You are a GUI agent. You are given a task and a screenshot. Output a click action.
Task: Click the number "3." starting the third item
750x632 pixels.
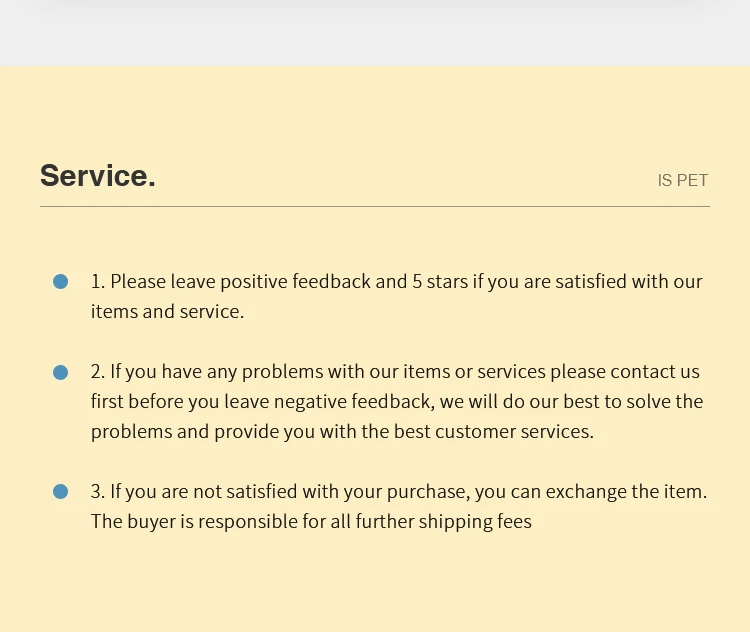[x=98, y=492]
